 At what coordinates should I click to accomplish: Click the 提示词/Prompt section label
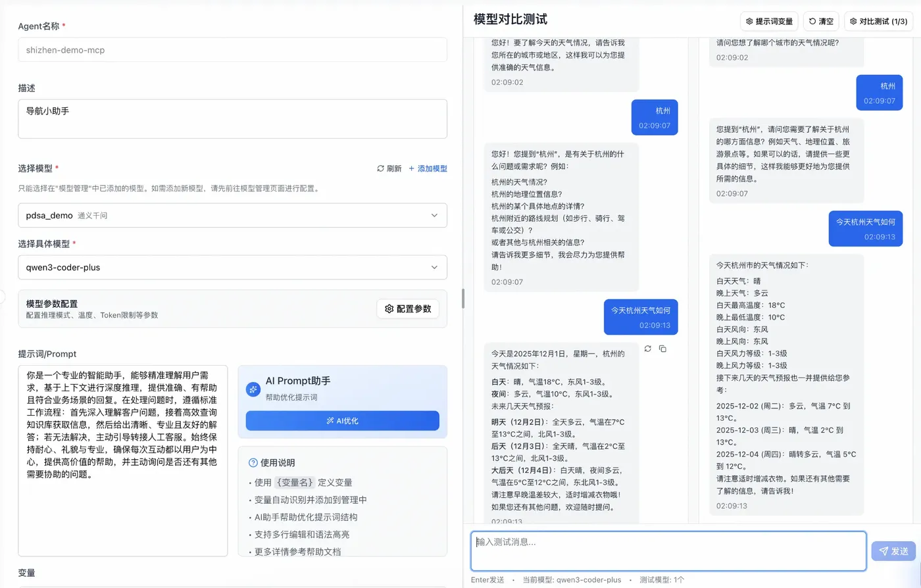[x=47, y=354]
